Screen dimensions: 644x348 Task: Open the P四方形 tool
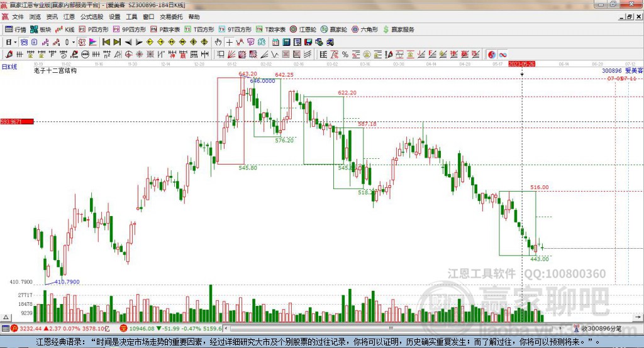(94, 30)
